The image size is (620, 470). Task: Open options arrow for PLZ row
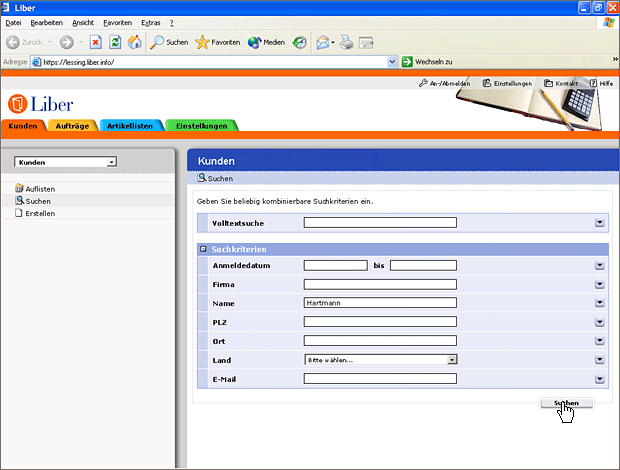point(599,322)
